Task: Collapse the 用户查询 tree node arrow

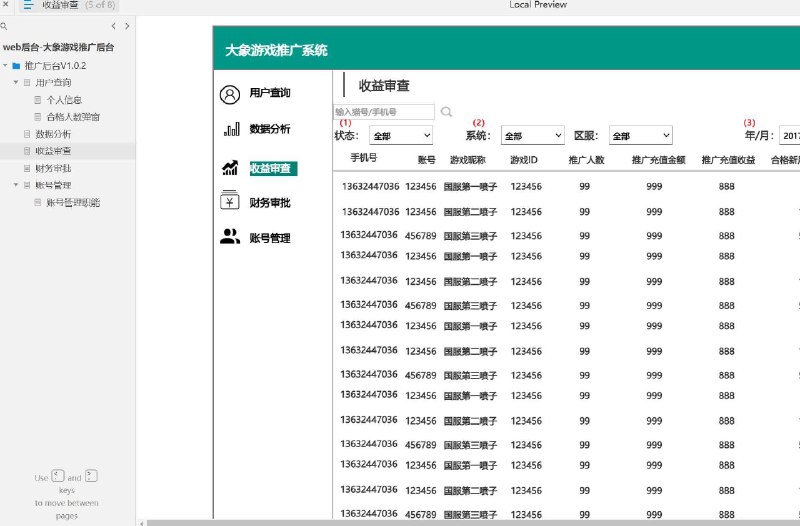Action: tap(16, 82)
